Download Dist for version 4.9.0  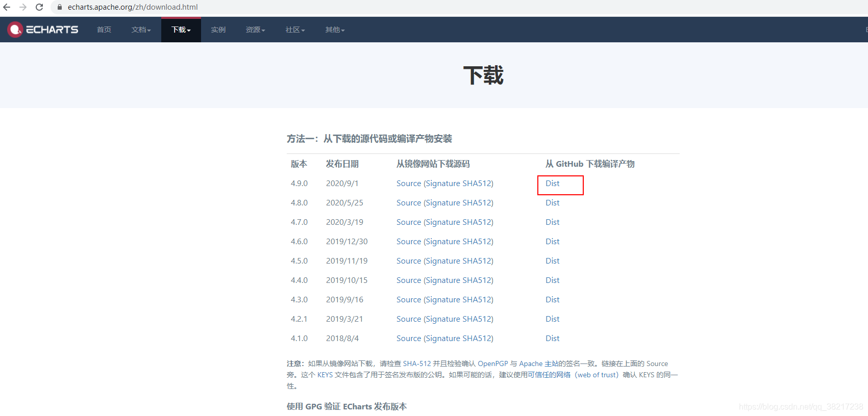[x=552, y=184]
